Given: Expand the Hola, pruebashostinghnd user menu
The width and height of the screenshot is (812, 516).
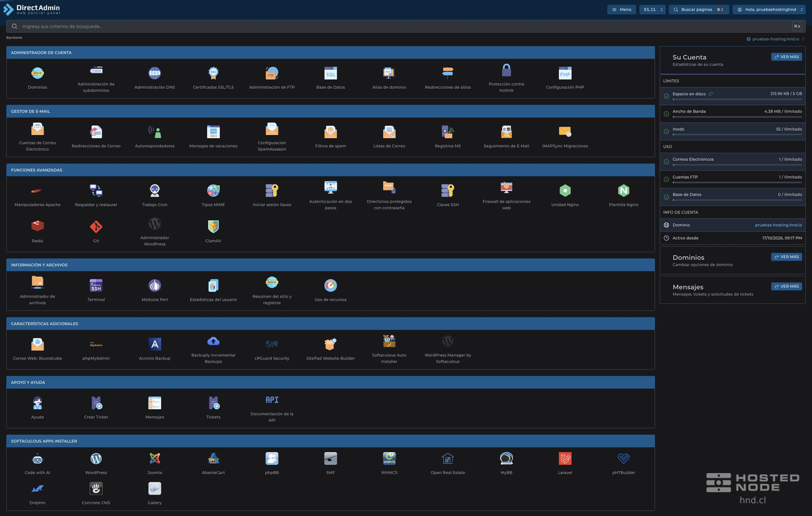Looking at the screenshot, I should click(768, 9).
